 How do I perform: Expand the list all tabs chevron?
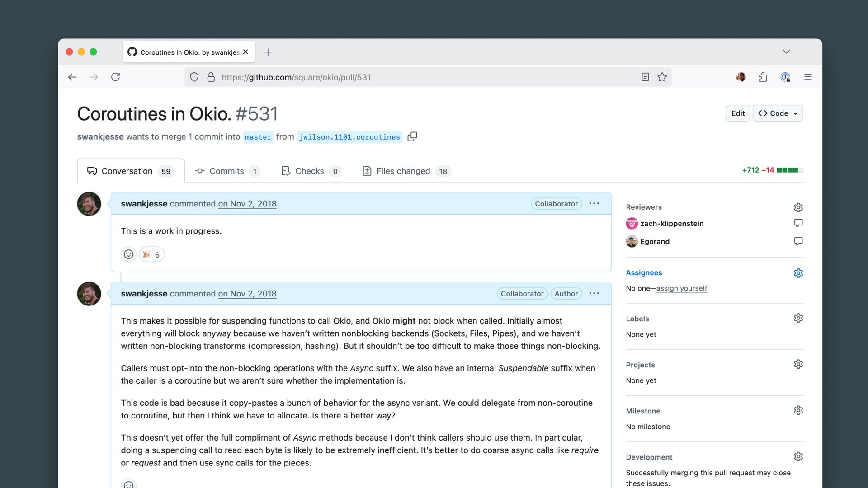787,52
